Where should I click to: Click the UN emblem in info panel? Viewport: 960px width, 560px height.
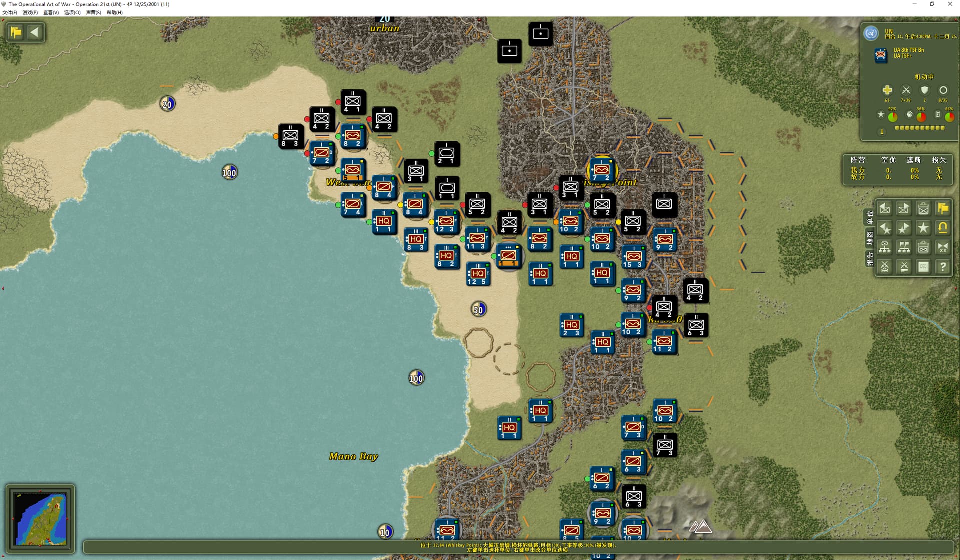click(871, 34)
